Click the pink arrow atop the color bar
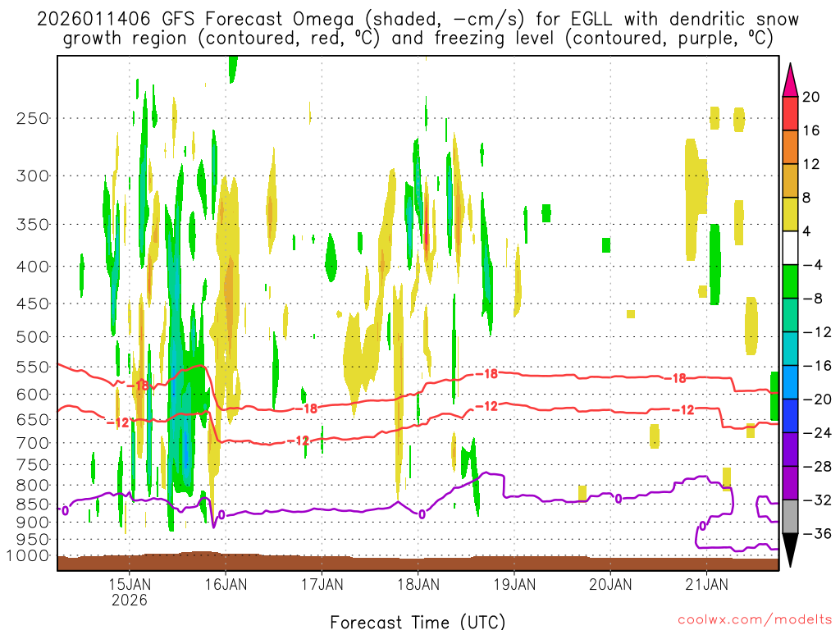This screenshot has height=630, width=840. [x=790, y=80]
